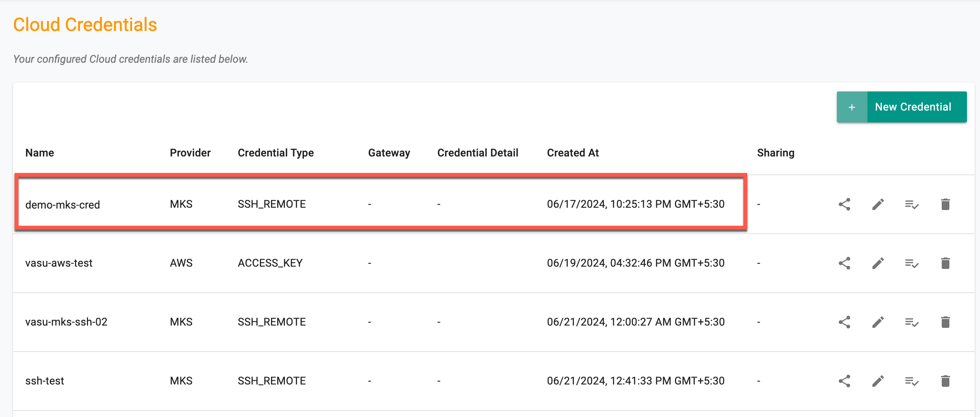Select the ssh-test name cell
This screenshot has height=417, width=980.
(45, 381)
